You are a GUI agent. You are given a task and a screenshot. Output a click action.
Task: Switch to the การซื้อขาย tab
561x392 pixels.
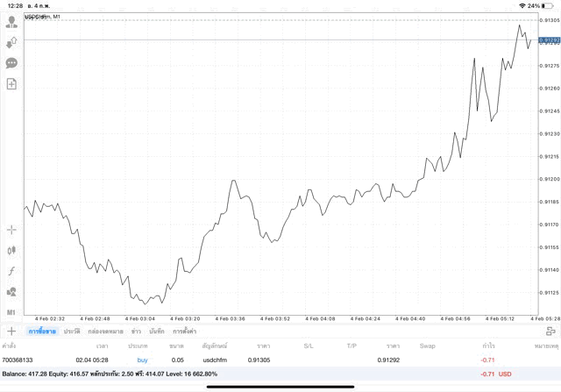(x=42, y=331)
